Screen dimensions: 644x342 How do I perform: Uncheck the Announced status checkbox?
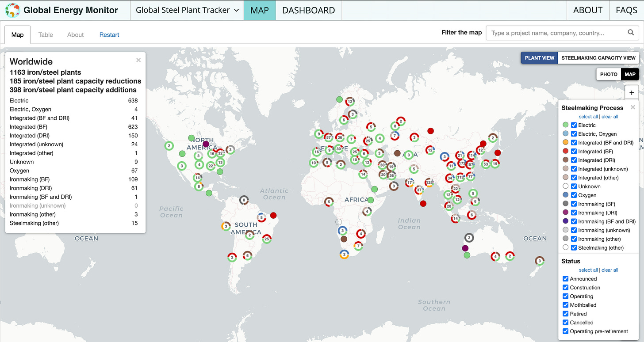(x=565, y=279)
